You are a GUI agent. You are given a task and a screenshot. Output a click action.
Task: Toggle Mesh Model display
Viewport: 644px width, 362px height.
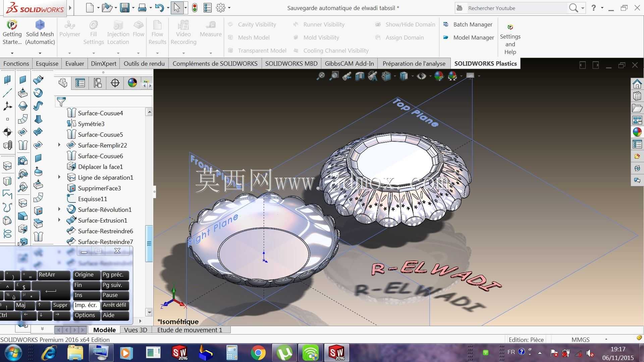(x=249, y=38)
